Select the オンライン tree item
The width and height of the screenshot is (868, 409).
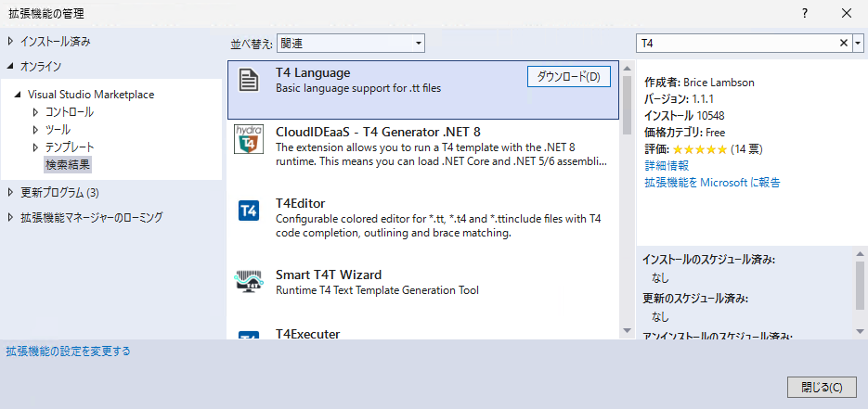pos(41,67)
